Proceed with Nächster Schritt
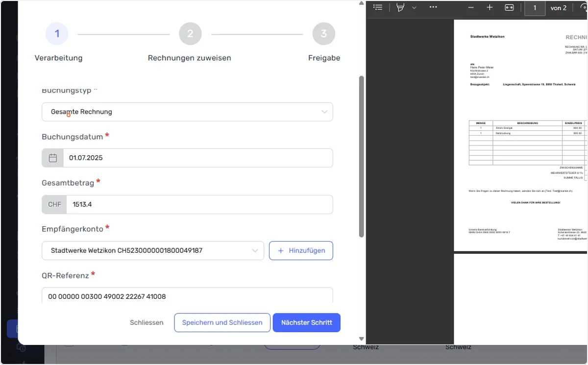588x365 pixels. (x=307, y=322)
